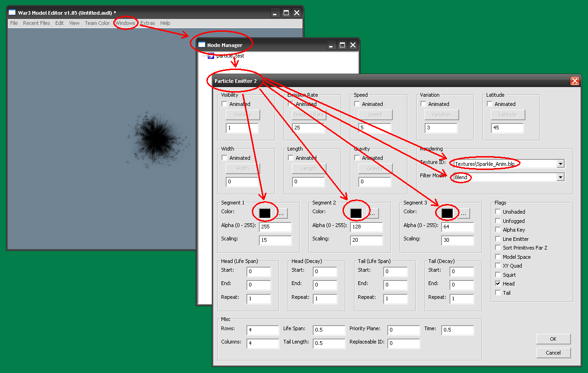Check the Tail flag
Viewport: 588px width, 373px height.
[x=498, y=293]
